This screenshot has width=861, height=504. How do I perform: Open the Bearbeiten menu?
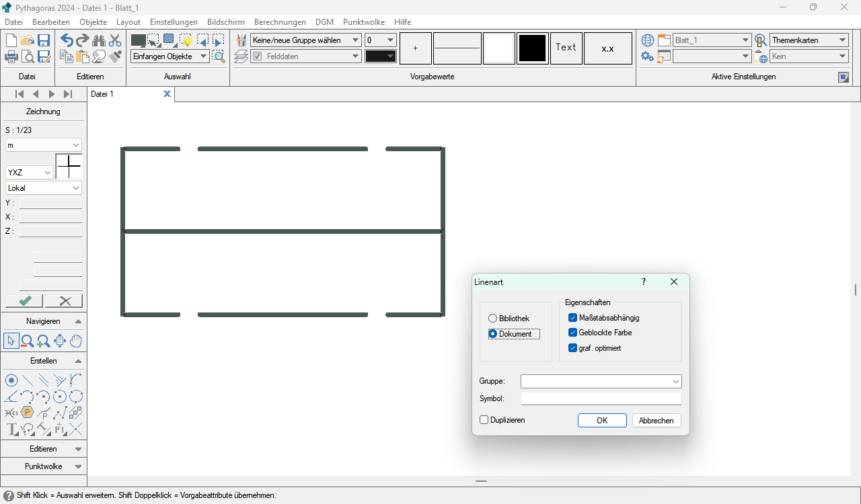[x=51, y=22]
